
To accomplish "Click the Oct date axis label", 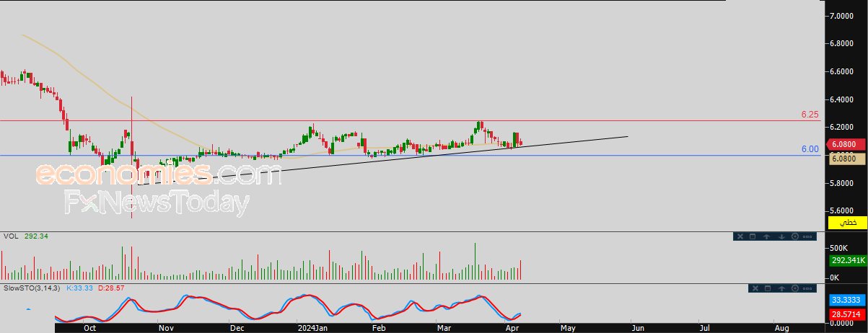I will [89, 328].
